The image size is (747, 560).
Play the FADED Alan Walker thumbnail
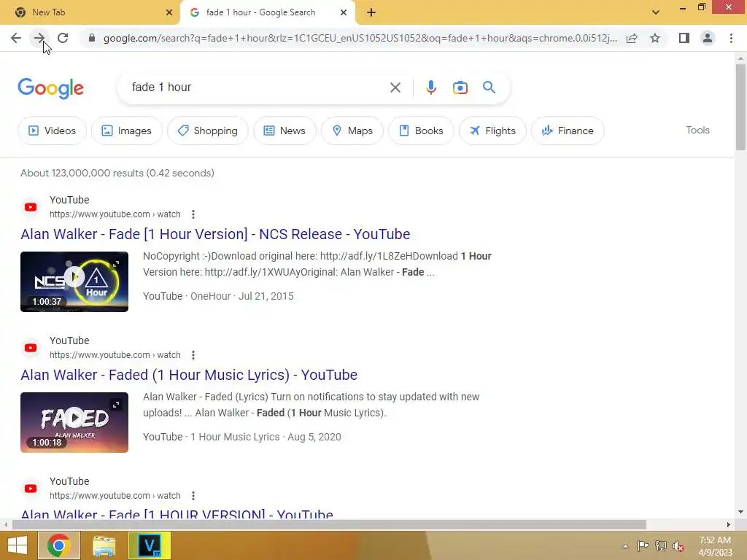(x=74, y=422)
